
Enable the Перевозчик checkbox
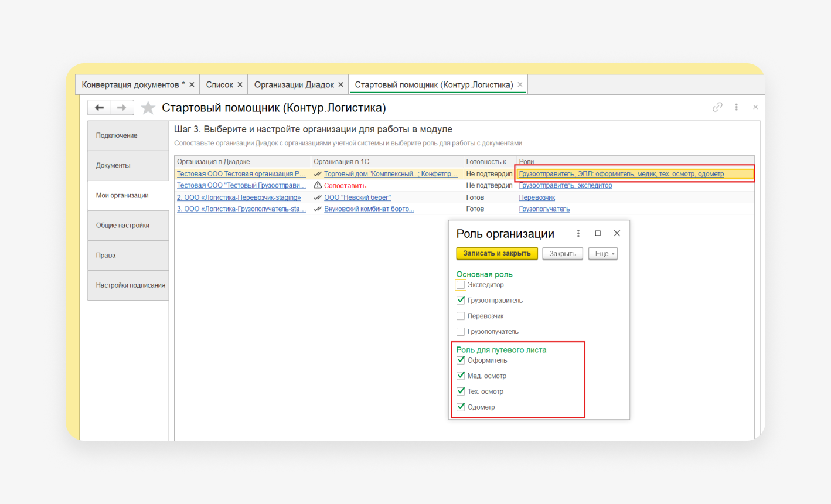click(x=461, y=316)
